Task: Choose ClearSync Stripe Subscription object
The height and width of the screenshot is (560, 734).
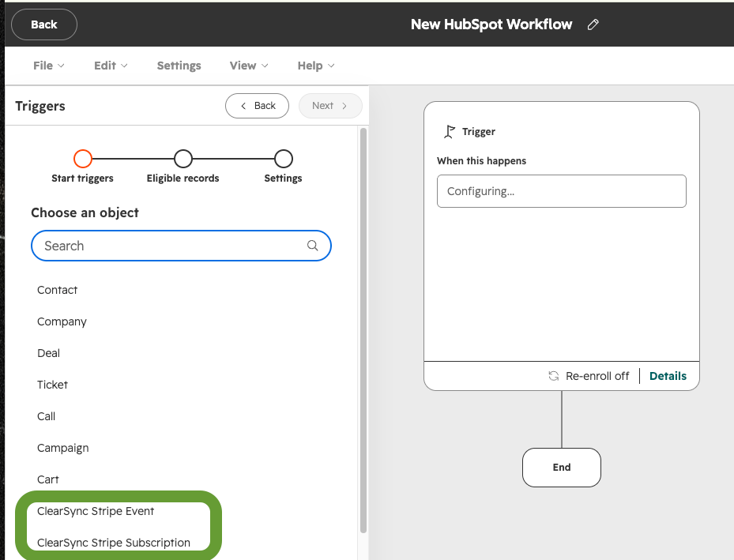Action: [x=114, y=543]
